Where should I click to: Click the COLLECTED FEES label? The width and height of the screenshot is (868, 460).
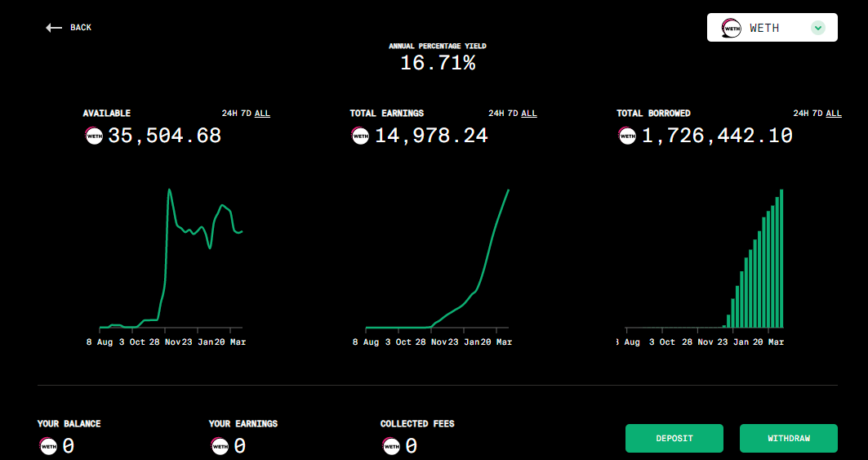point(417,424)
